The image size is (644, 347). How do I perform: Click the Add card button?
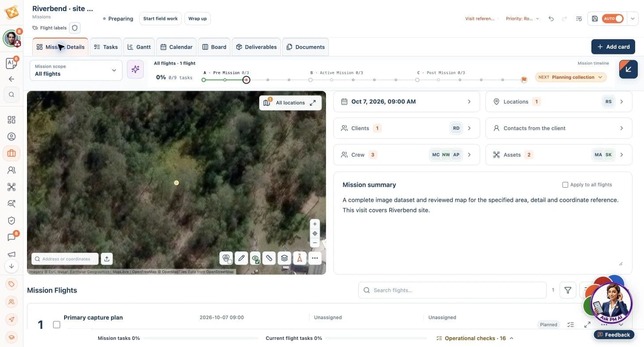click(x=613, y=47)
